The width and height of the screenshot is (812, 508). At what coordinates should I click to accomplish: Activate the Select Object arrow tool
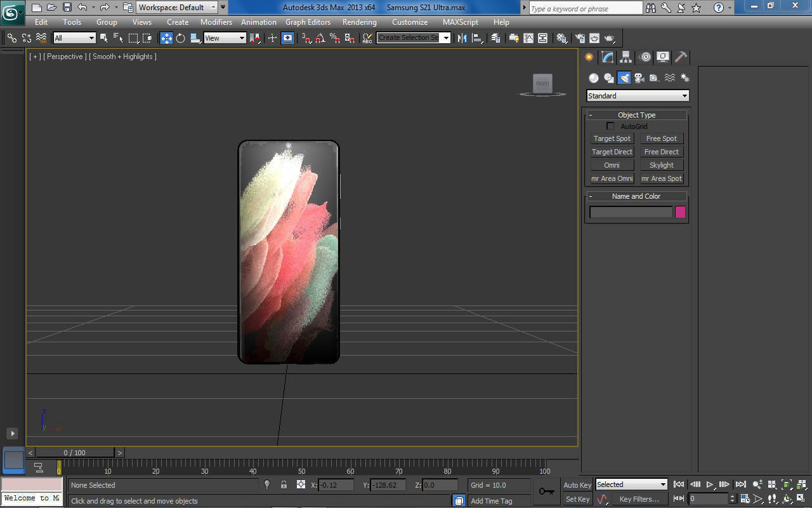pyautogui.click(x=104, y=38)
